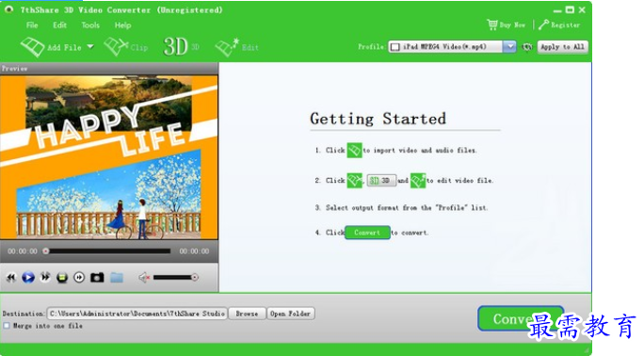Click the Apply to All button
The height and width of the screenshot is (356, 644).
[562, 47]
